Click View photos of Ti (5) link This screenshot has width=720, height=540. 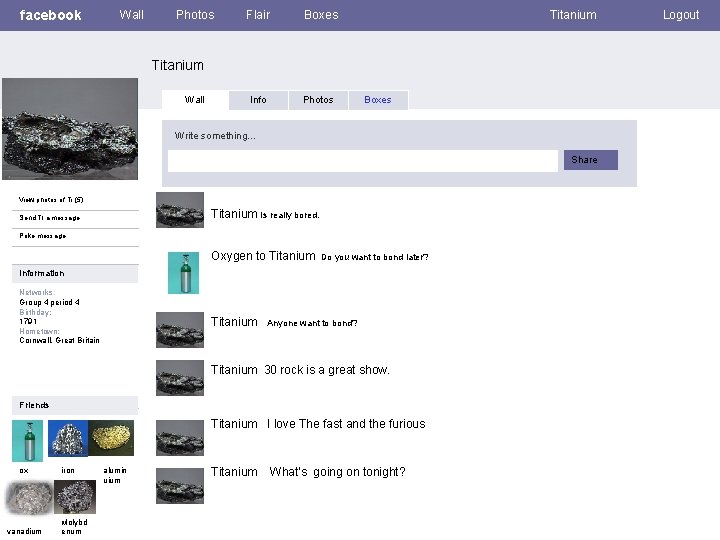51,200
